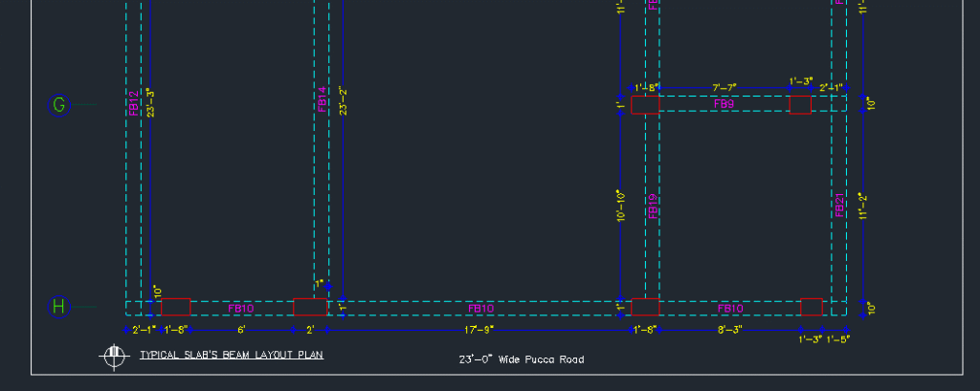980x391 pixels.
Task: Select the 10'-10" vertical dimension text
Action: pos(620,206)
